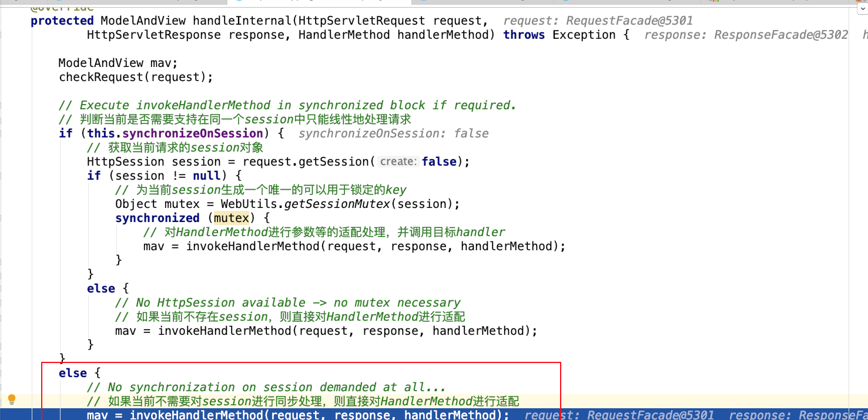Click the create: parameter hint

pos(398,162)
